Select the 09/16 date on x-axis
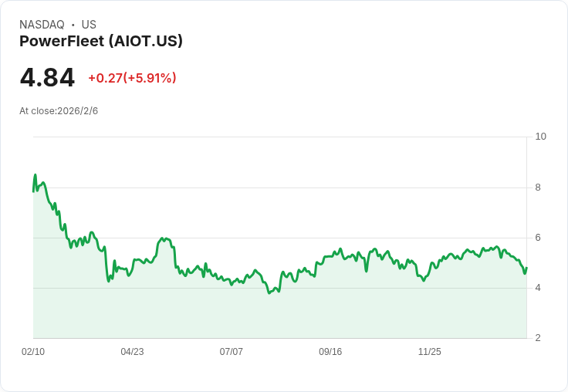Viewport: 568px width, 392px height. click(x=330, y=352)
